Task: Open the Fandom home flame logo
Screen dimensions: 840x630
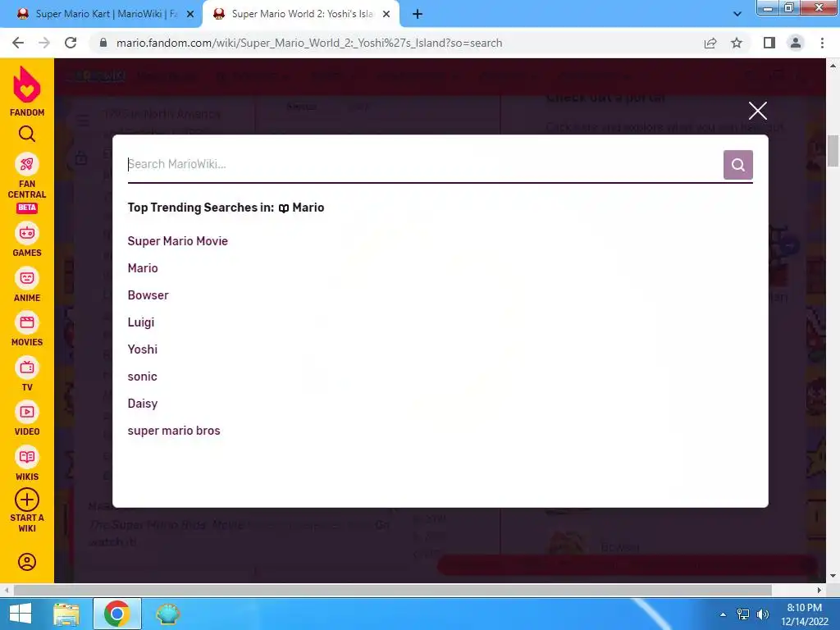Action: (x=27, y=84)
